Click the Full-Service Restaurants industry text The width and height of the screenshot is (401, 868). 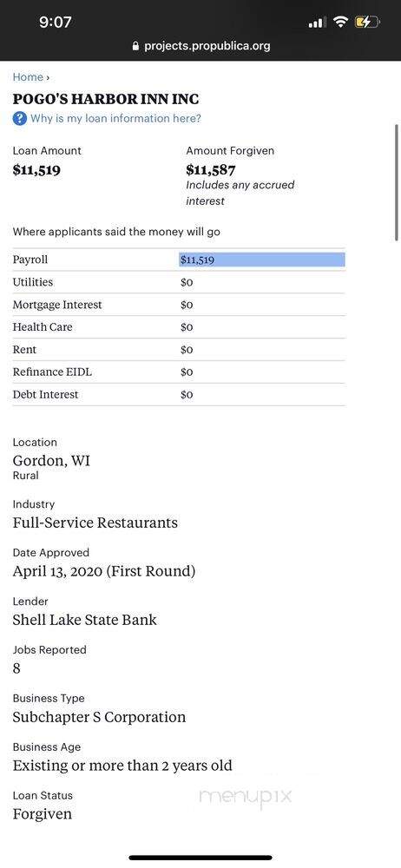(x=95, y=523)
